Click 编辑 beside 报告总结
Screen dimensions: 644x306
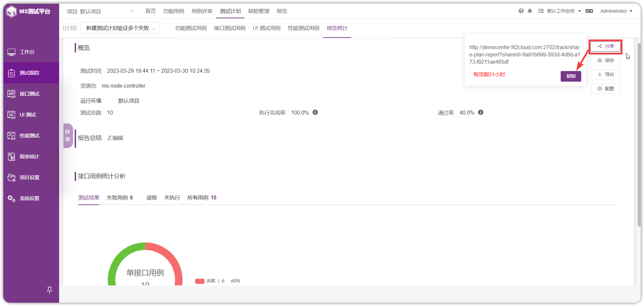[x=115, y=138]
